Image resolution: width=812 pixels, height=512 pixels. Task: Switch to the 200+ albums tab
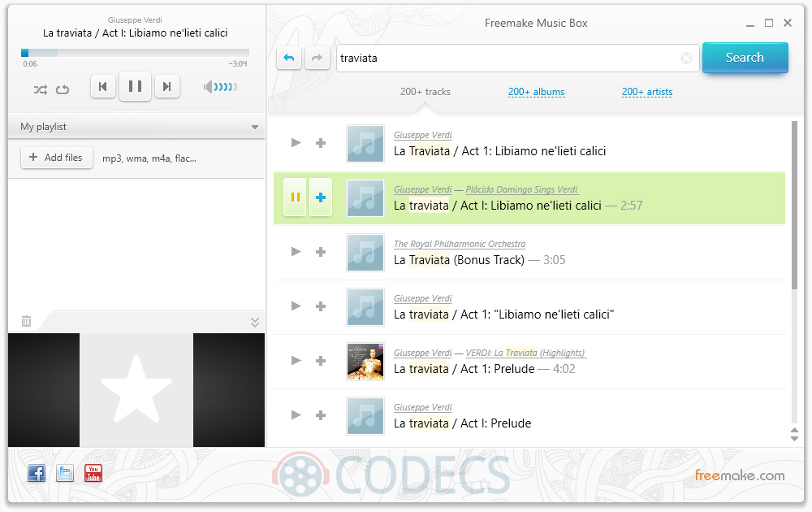536,92
